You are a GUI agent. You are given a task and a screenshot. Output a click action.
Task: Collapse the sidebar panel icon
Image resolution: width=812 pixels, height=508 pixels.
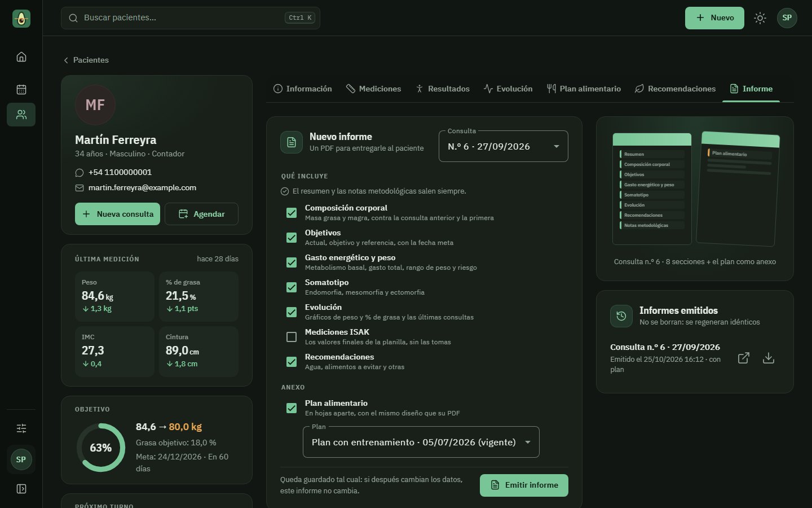pyautogui.click(x=21, y=489)
